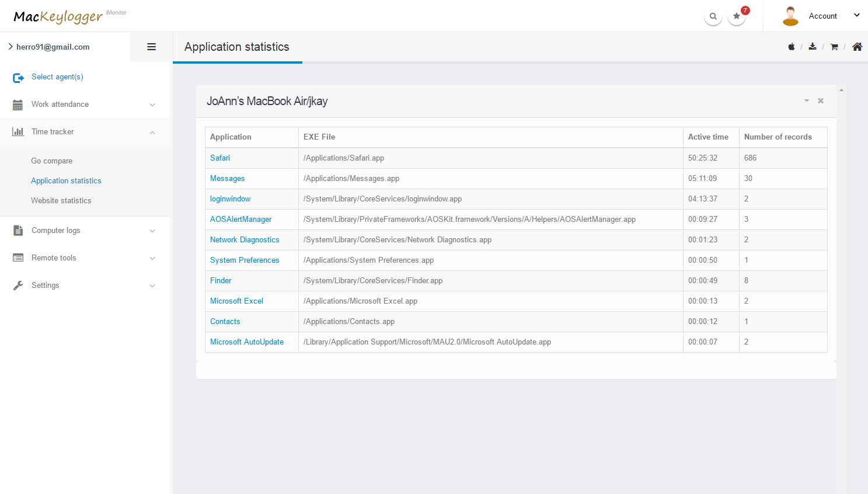Select Go compare in sidebar
The height and width of the screenshot is (494, 868).
(52, 161)
